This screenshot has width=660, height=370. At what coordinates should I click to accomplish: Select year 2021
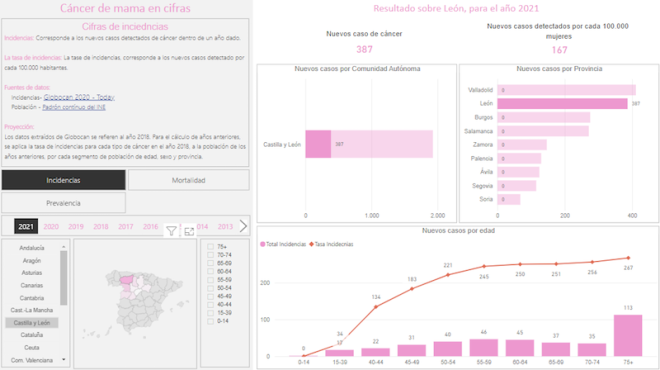tap(26, 226)
